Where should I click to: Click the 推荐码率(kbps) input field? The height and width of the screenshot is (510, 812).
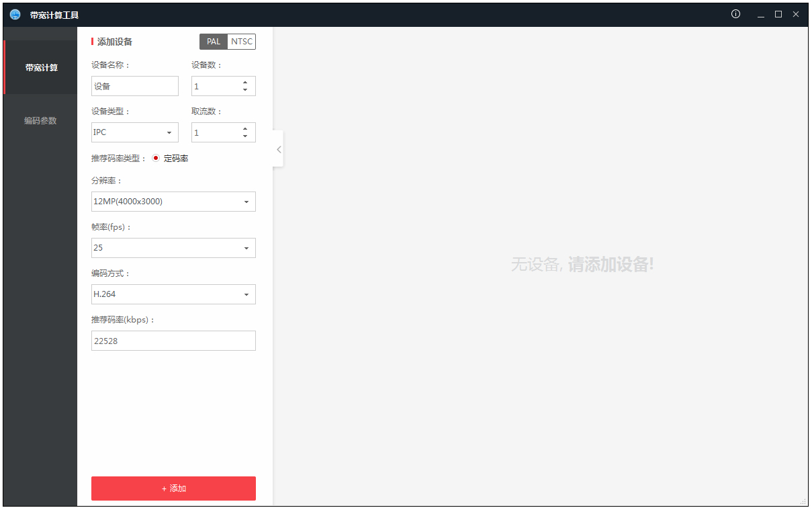coord(173,341)
